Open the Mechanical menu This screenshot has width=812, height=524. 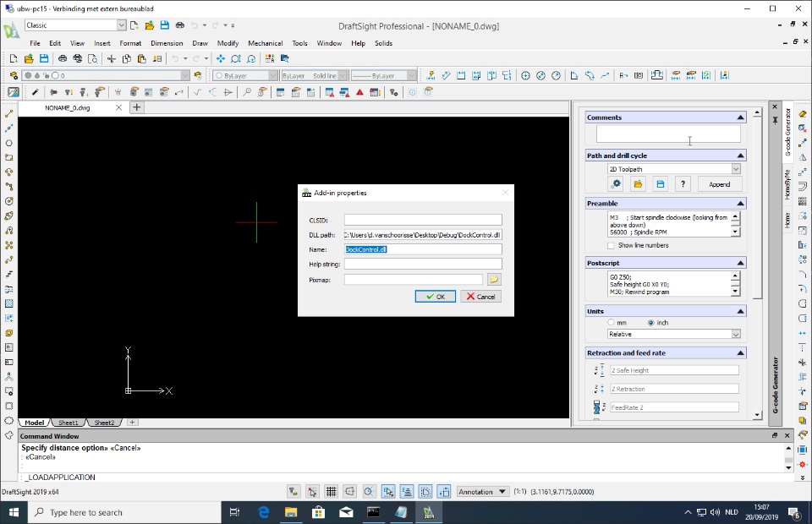click(265, 43)
